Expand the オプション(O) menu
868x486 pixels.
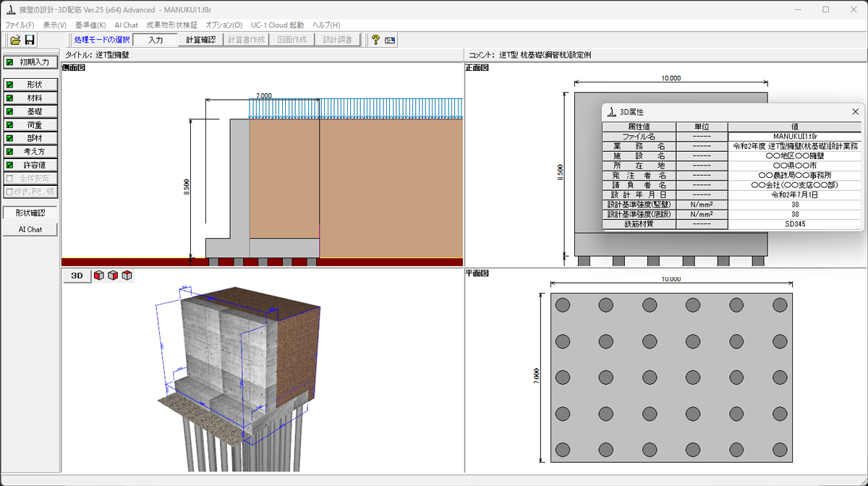click(x=224, y=25)
